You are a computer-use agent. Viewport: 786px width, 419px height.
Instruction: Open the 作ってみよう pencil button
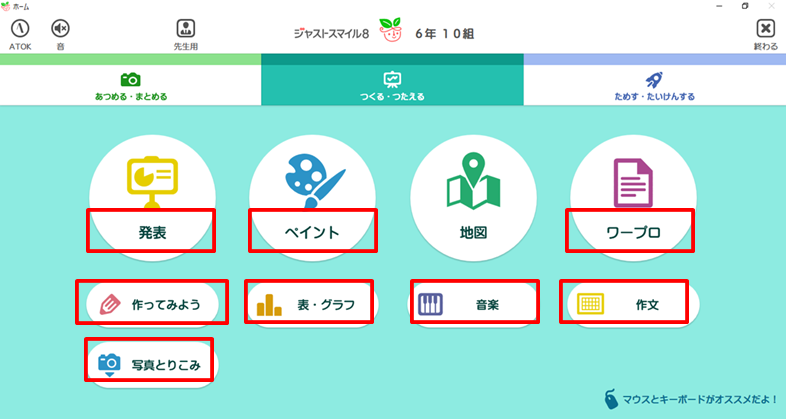pos(152,304)
